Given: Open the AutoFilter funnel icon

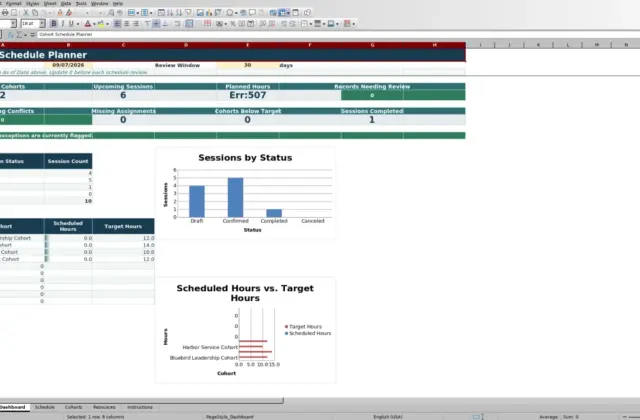Looking at the screenshot, I should tap(188, 13).
